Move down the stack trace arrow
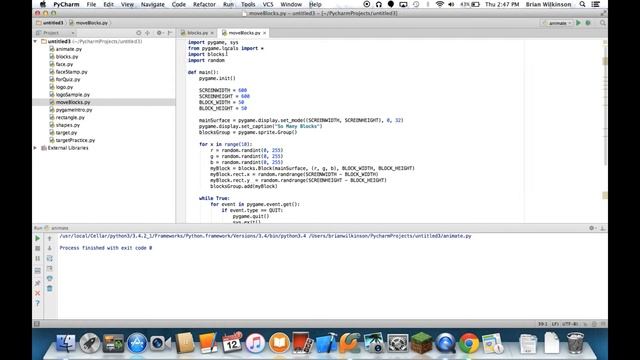Viewport: 640px width, 360px height. point(50,248)
